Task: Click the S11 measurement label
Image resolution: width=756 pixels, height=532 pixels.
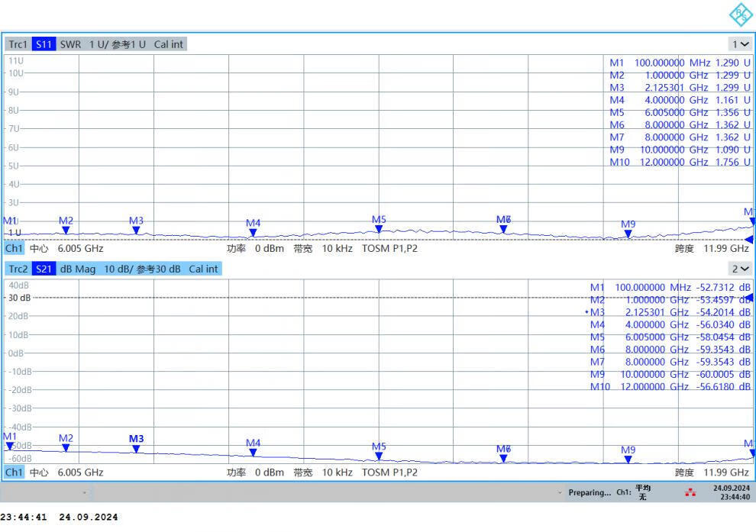Action: 44,44
